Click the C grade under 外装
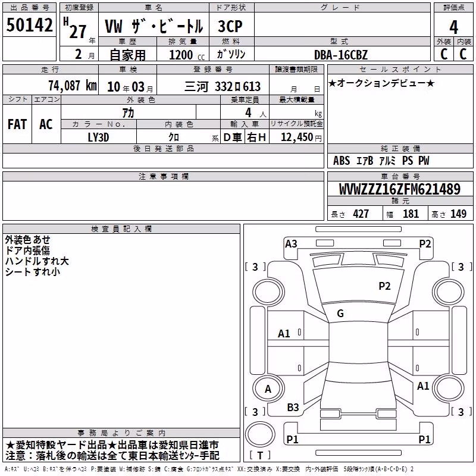Screen dimensions: 476x476 click(444, 54)
